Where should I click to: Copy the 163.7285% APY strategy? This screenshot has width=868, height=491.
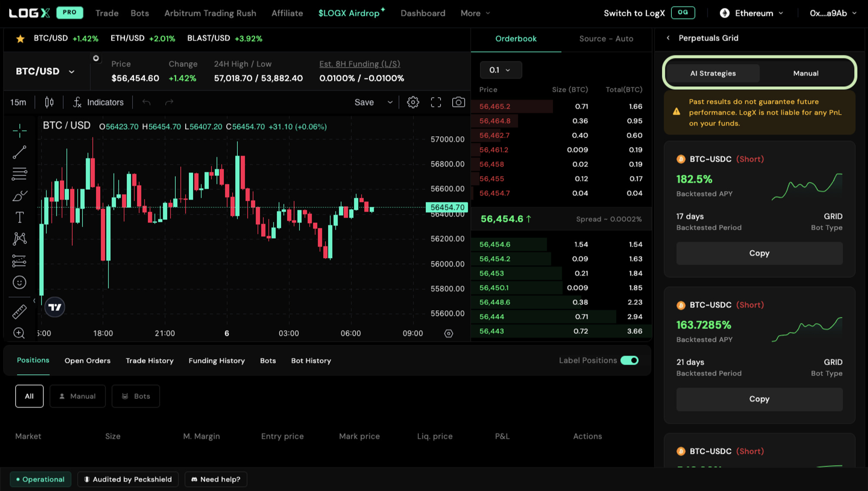[x=759, y=399]
